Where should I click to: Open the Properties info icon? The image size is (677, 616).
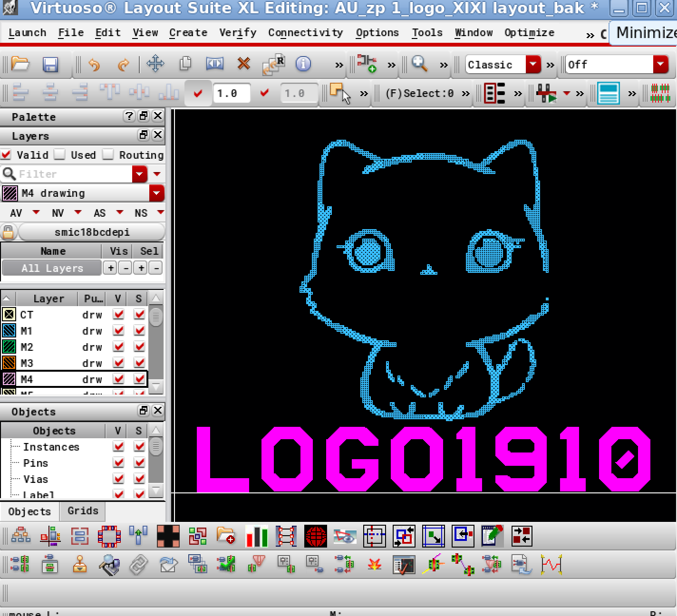[x=303, y=64]
